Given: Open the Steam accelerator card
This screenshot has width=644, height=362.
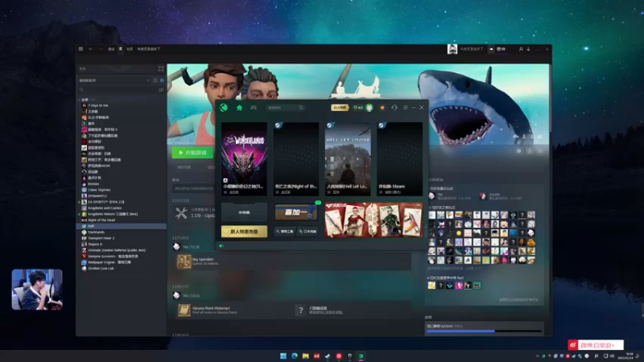Looking at the screenshot, I should (399, 158).
